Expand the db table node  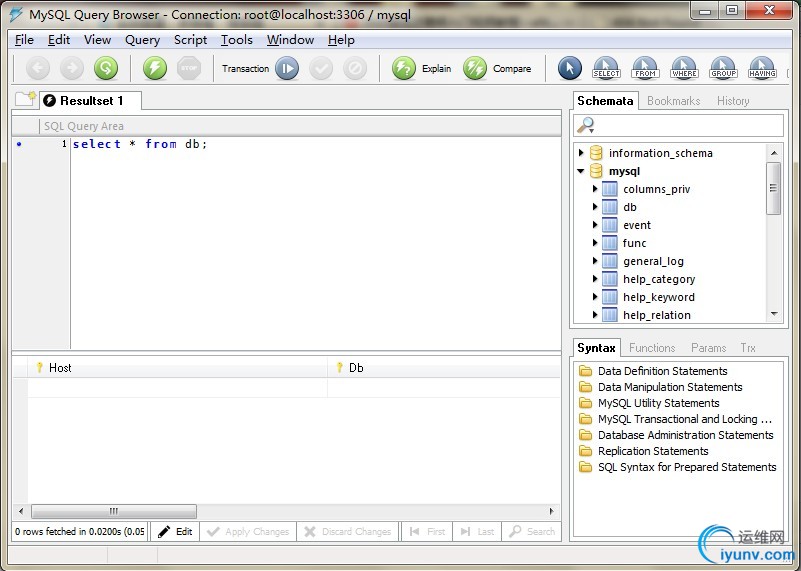point(595,207)
